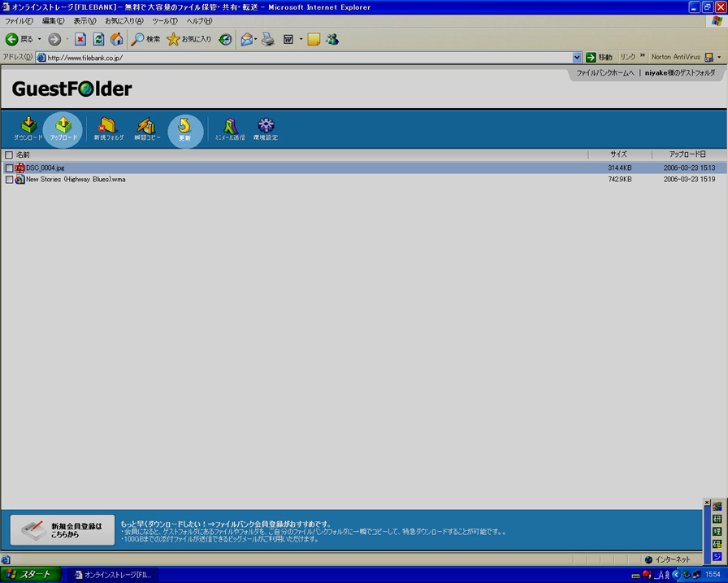The image size is (728, 583).
Task: Reload the page with IE Refresh icon
Action: click(98, 40)
